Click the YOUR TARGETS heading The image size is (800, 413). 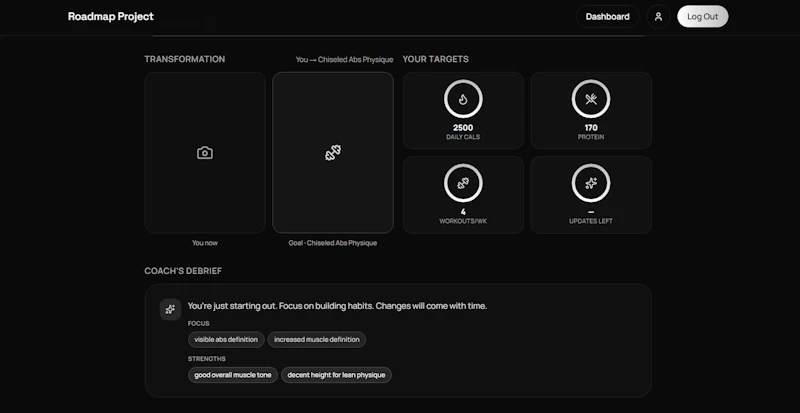[436, 59]
